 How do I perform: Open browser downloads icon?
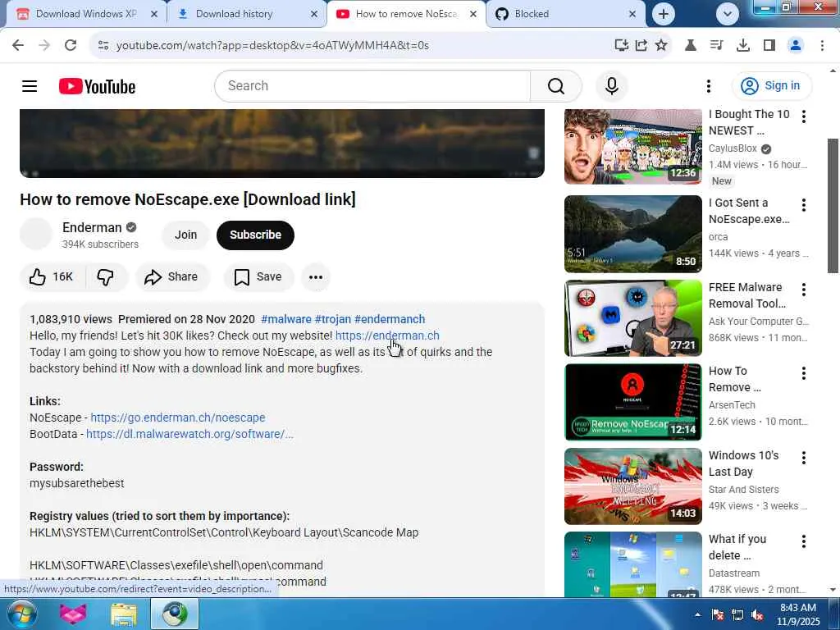(x=742, y=46)
